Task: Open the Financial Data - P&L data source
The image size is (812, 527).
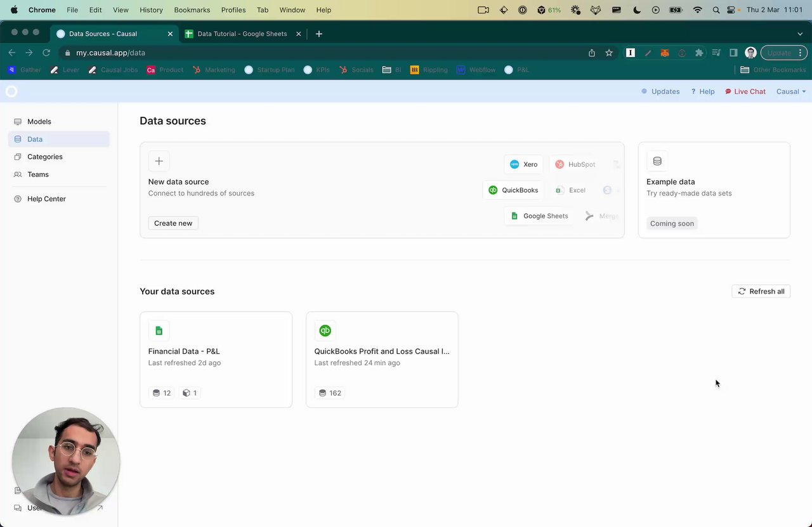Action: (x=216, y=360)
